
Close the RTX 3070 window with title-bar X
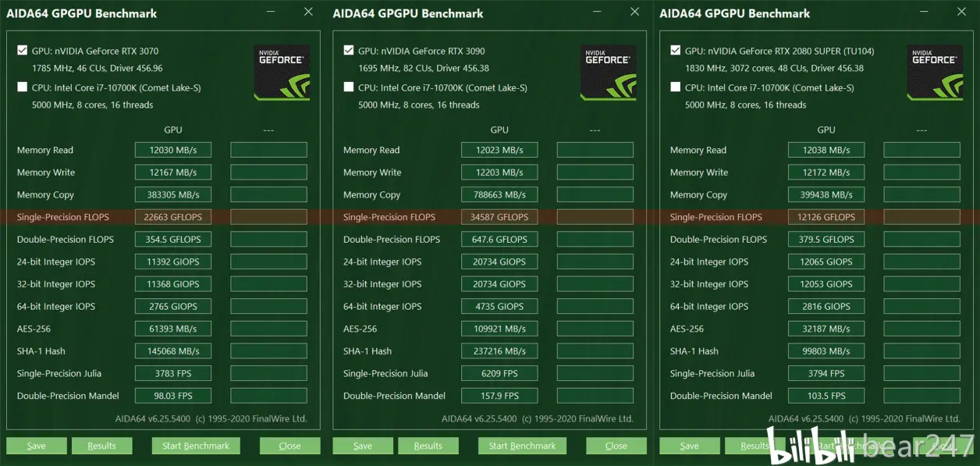pyautogui.click(x=308, y=12)
